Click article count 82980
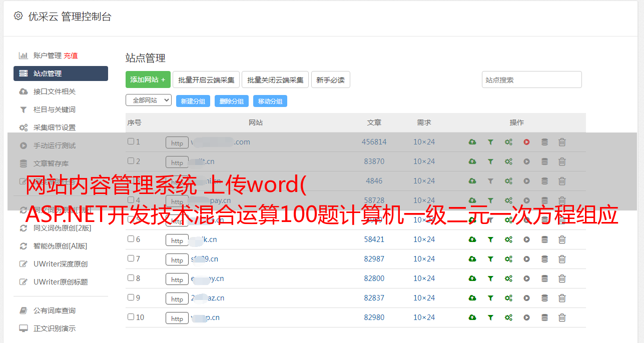Screen dimensions: 644x343 (x=374, y=317)
